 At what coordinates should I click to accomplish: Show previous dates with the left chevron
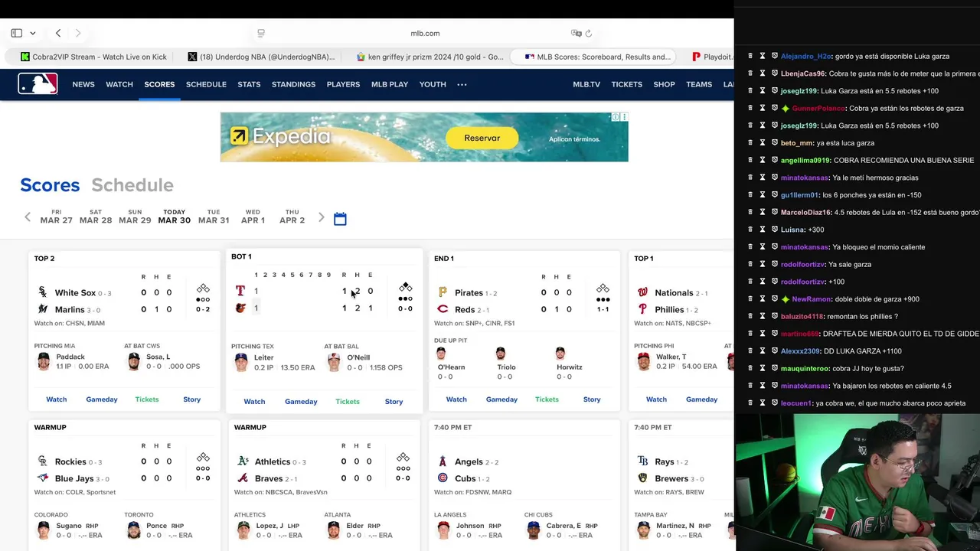(x=28, y=217)
